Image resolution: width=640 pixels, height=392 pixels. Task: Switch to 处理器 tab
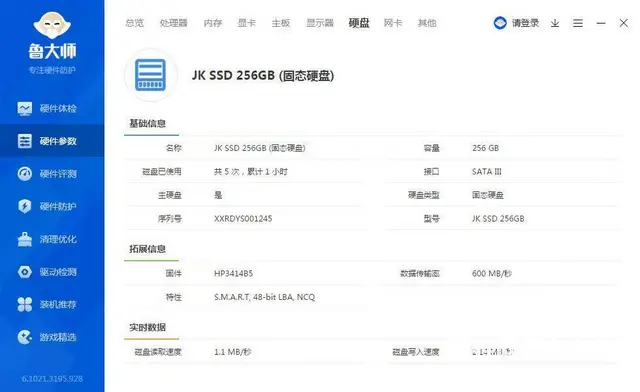pyautogui.click(x=173, y=23)
